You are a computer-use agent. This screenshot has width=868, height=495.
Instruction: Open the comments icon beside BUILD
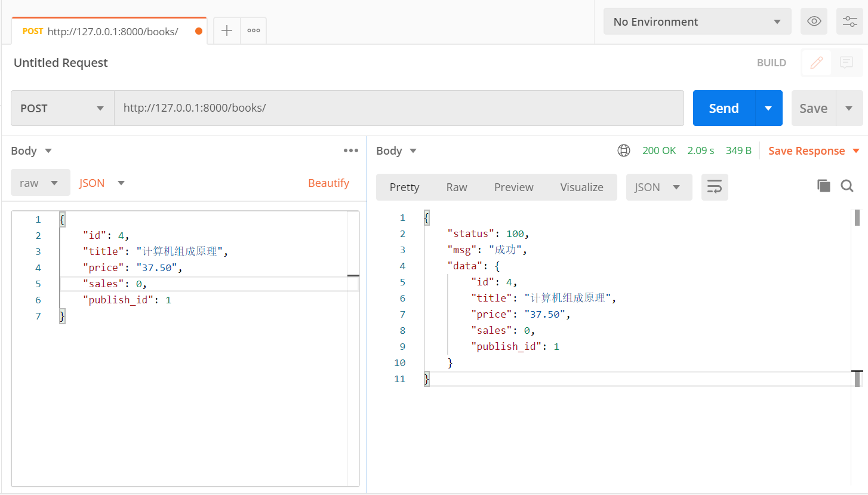846,63
